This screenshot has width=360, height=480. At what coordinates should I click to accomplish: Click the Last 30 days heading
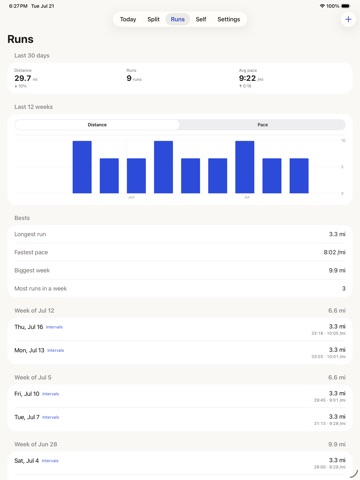pyautogui.click(x=32, y=56)
